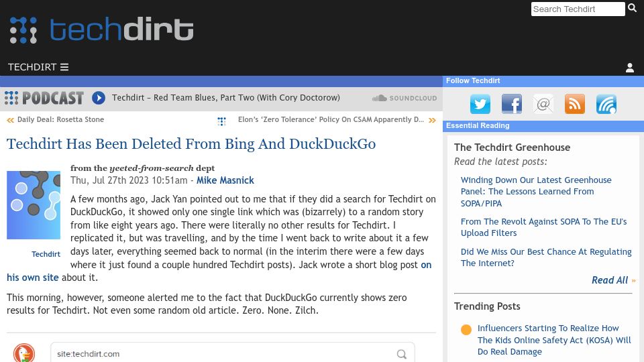Screen dimensions: 644x362
Task: Click the 'Essential Reading' section header
Action: tap(478, 125)
